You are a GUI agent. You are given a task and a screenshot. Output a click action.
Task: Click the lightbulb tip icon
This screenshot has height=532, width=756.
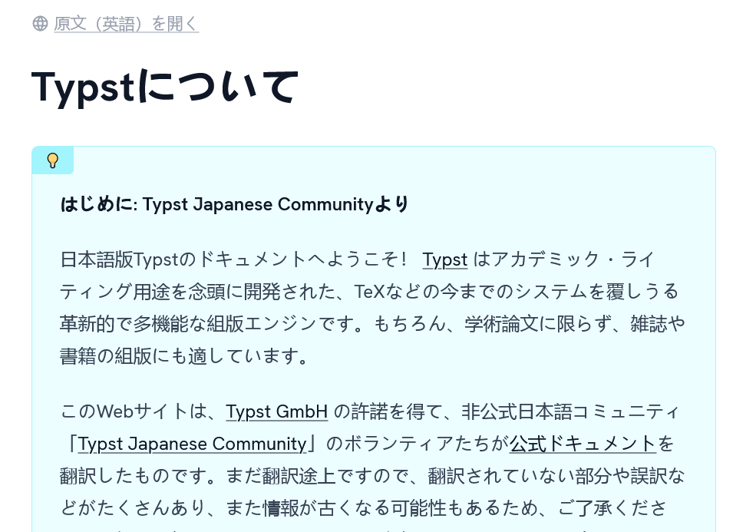pos(52,160)
